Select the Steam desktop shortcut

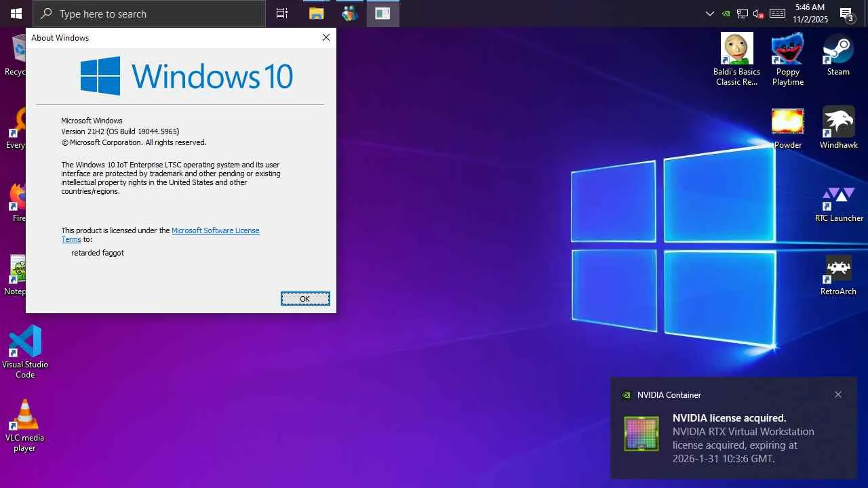point(838,55)
